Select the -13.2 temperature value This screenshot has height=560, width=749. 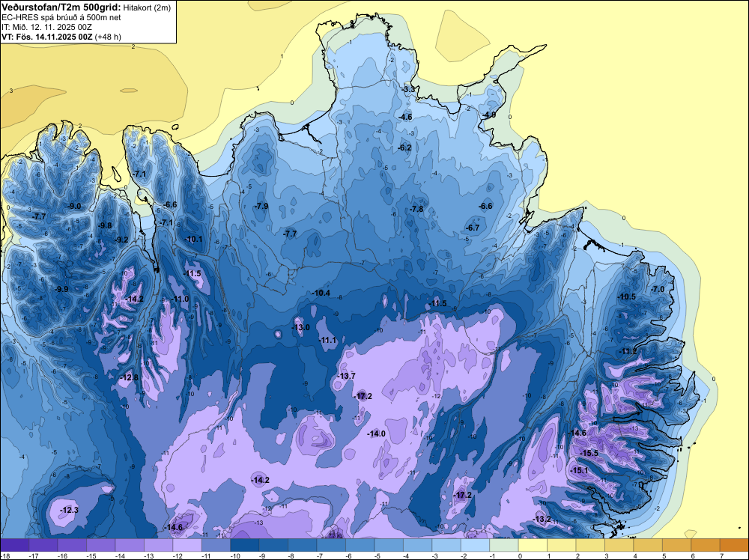click(542, 519)
